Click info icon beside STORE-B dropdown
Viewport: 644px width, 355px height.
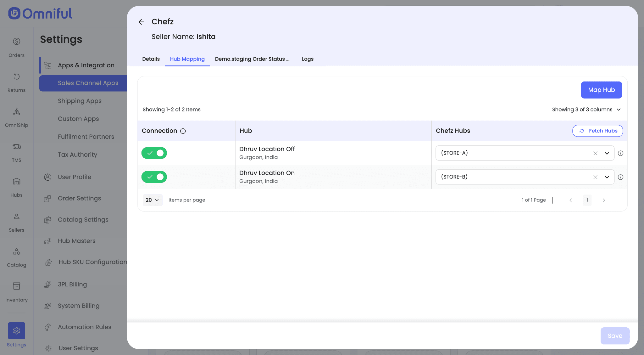[x=620, y=177]
